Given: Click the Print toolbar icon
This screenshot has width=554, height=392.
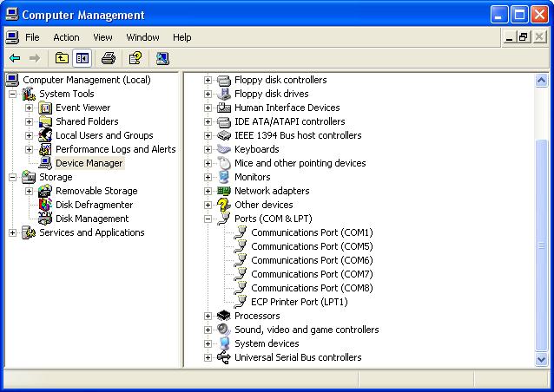Looking at the screenshot, I should pos(109,58).
